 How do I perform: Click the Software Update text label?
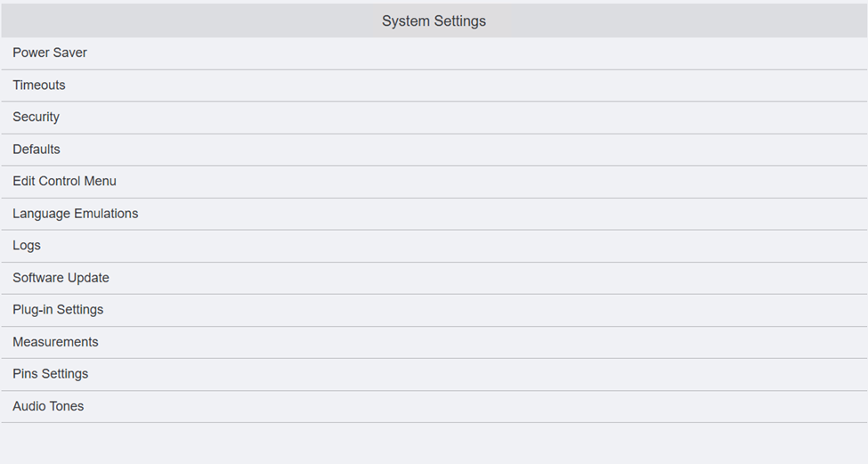[61, 278]
